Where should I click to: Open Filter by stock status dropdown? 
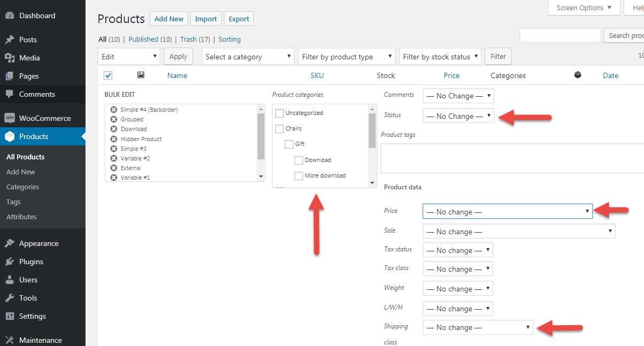(x=440, y=57)
